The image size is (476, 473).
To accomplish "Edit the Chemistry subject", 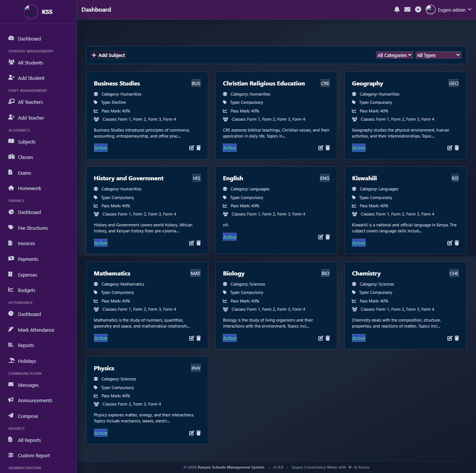I will 450,338.
